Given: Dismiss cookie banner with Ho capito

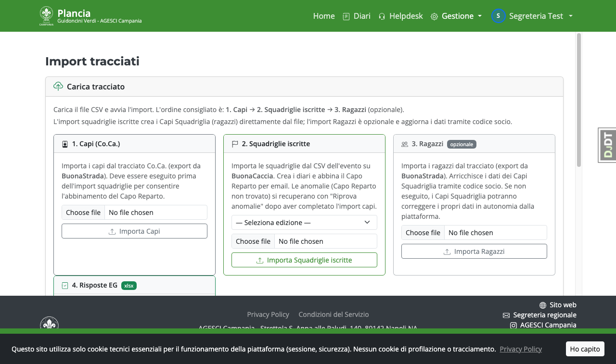Looking at the screenshot, I should [x=585, y=349].
